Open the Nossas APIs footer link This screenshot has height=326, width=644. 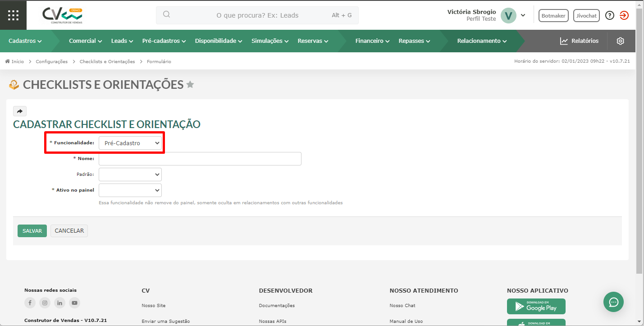tap(273, 321)
